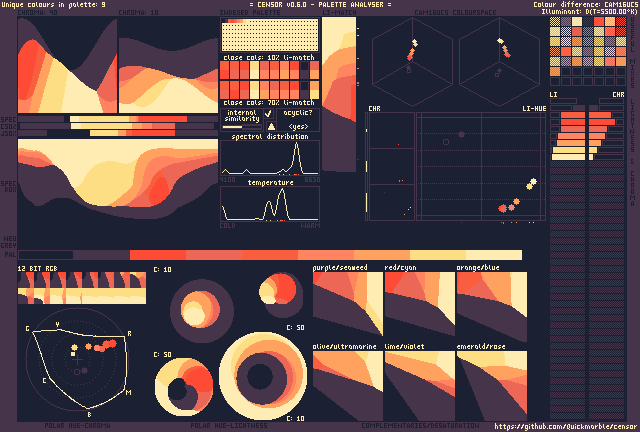Screen dimensions: 640x432
Task: Click the '4100' spectral axis value
Action: pos(227,180)
